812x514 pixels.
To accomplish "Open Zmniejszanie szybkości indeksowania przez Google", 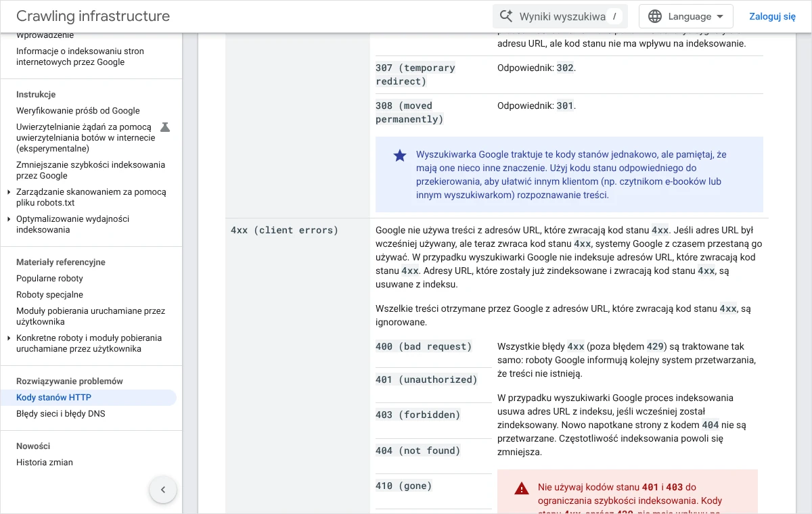I will tap(91, 170).
